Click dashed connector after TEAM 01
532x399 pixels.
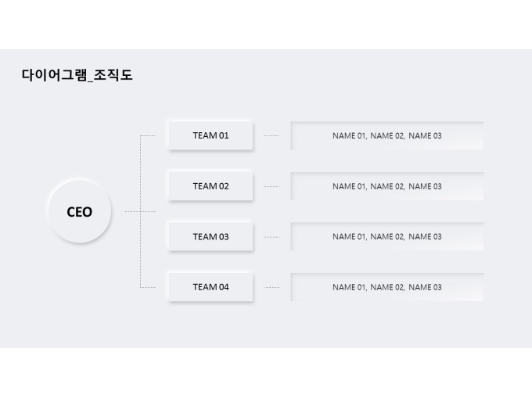pyautogui.click(x=271, y=135)
